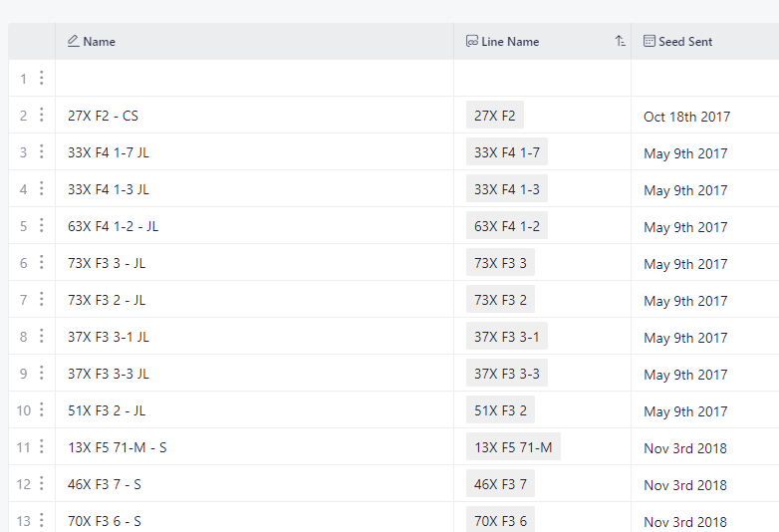Viewport: 779px width, 532px height.
Task: Open the three-dot menu for row 3
Action: [x=41, y=151]
